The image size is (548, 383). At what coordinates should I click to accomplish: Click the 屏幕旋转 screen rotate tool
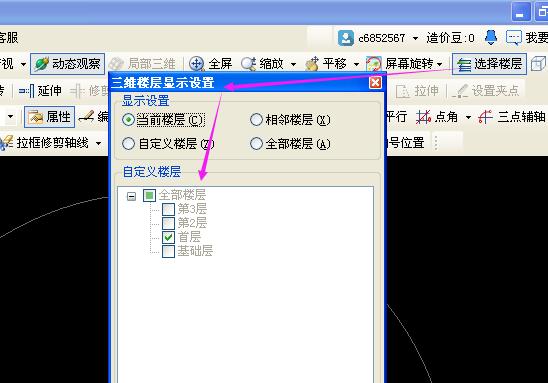399,64
